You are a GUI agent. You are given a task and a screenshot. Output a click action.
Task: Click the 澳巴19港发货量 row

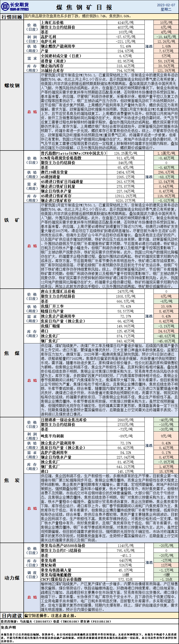pyautogui.click(x=54, y=172)
